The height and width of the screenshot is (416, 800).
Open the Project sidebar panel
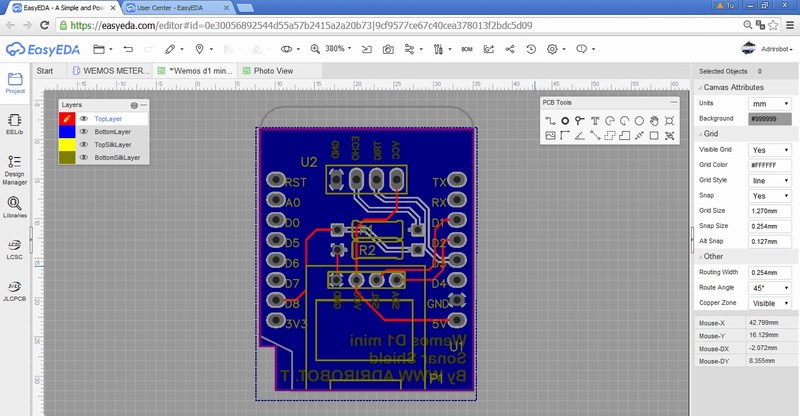(15, 83)
